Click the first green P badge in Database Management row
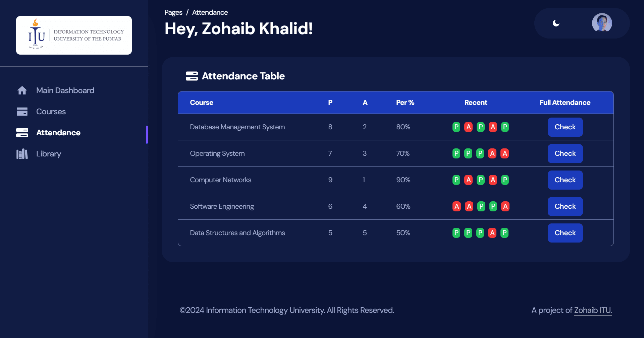 click(456, 127)
